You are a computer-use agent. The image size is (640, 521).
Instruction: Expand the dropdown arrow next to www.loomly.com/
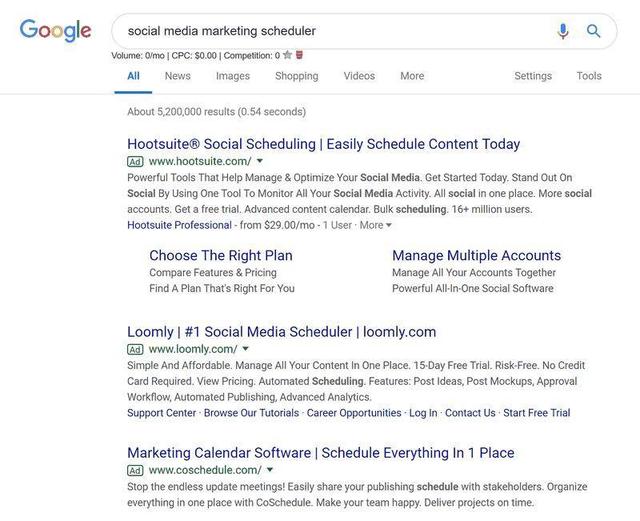pos(245,349)
